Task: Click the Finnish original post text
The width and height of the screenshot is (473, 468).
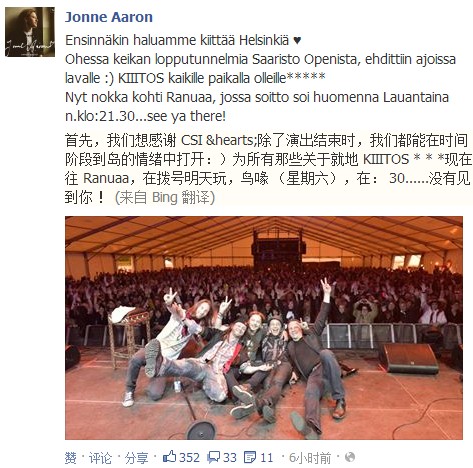Action: (x=260, y=78)
